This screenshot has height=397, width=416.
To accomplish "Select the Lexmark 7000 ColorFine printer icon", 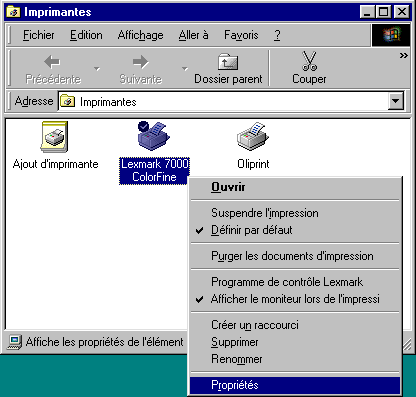I will tap(154, 135).
